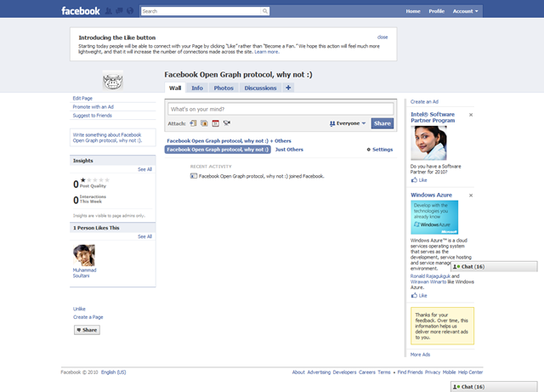Screen dimensions: 544x392
Task: Attach a photo to the post
Action: tap(204, 123)
